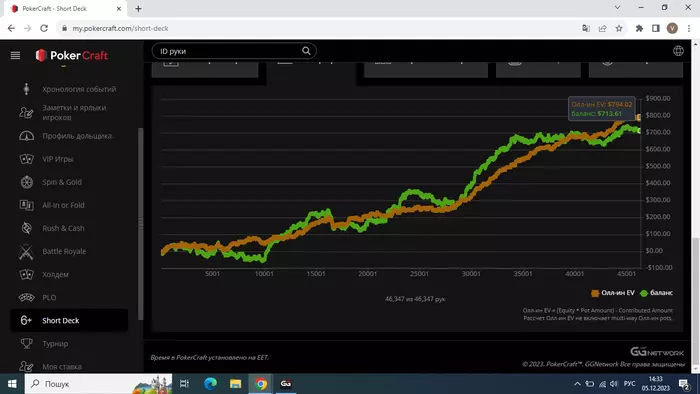Click the Rush & Cash icon
This screenshot has width=700, height=394.
[26, 228]
